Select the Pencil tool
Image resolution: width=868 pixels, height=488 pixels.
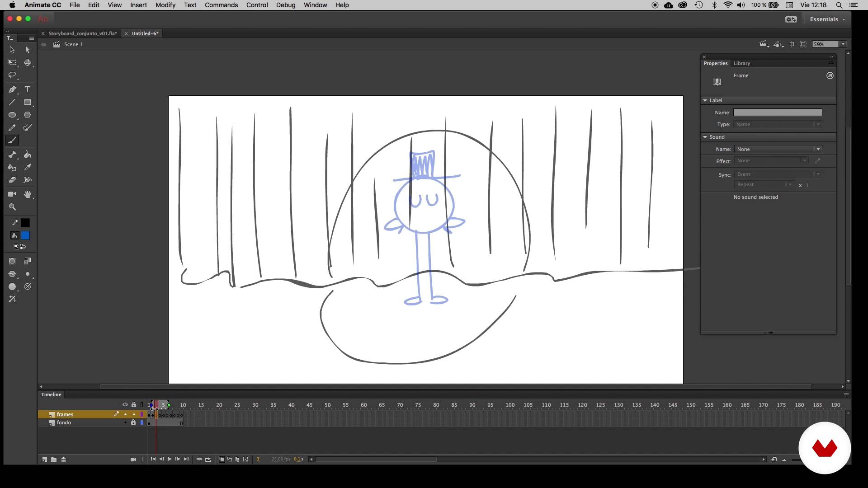(12, 127)
